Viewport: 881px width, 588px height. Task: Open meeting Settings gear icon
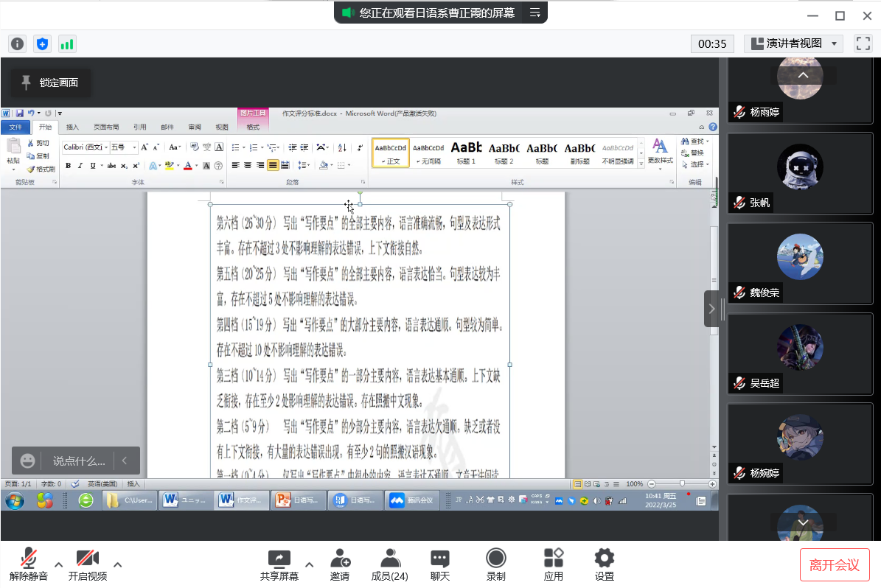[605, 559]
